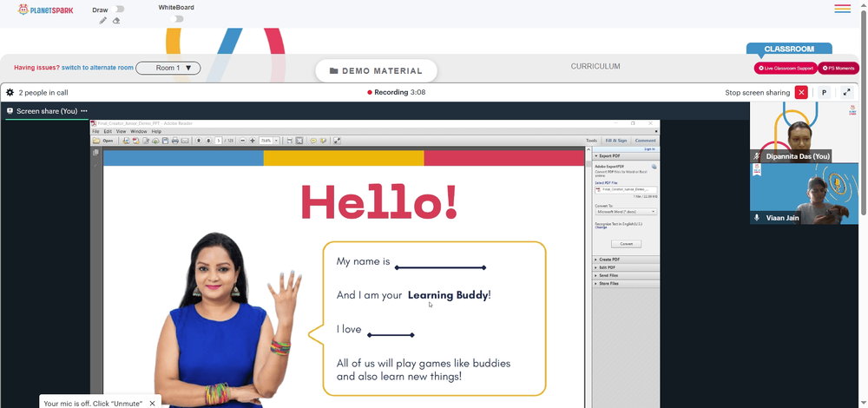Screen dimensions: 868x408
Task: Click Live Classroom Support button
Action: tap(786, 68)
